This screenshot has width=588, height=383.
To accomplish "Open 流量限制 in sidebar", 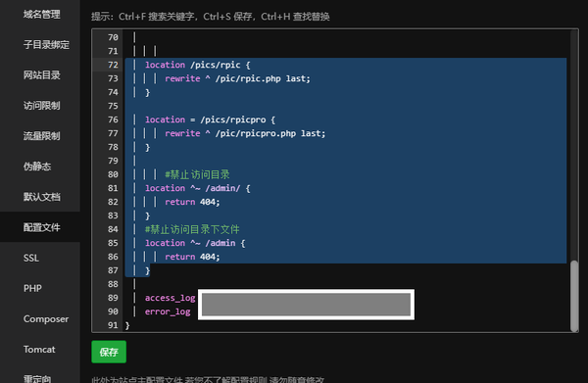I will coord(40,136).
